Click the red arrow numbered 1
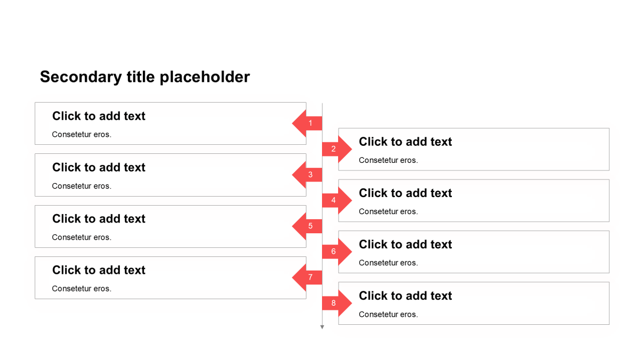This screenshot has height=362, width=644. coord(308,123)
